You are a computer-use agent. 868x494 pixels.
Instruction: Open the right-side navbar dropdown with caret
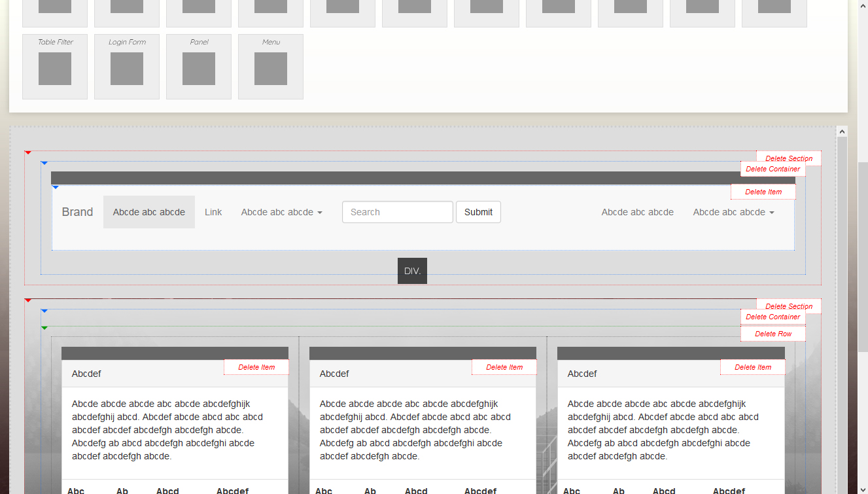click(x=733, y=212)
